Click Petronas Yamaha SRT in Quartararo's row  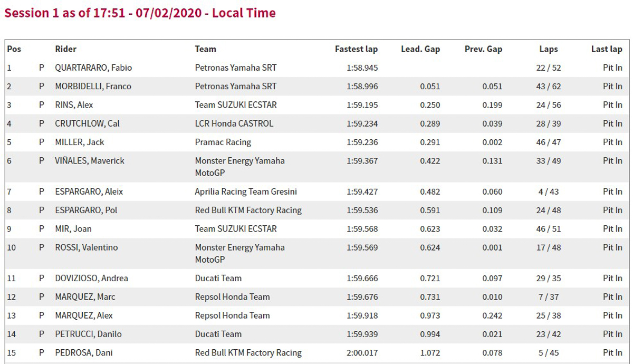point(236,68)
